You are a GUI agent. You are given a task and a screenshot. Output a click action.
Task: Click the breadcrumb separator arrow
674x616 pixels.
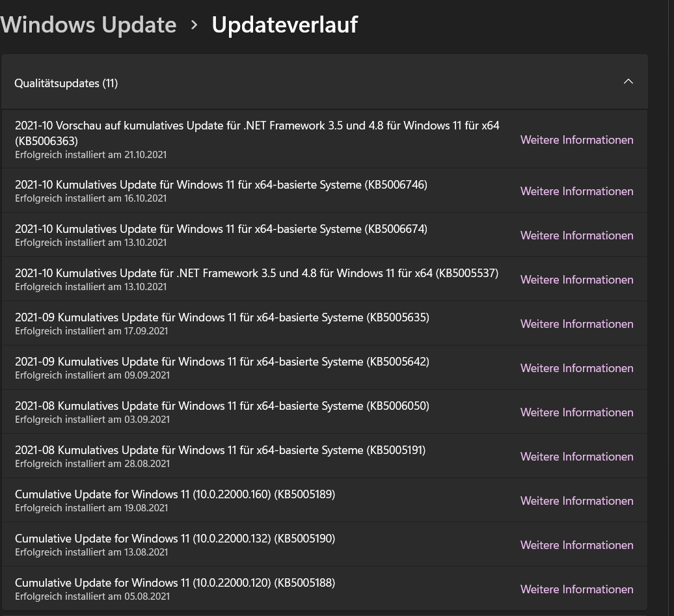(193, 25)
